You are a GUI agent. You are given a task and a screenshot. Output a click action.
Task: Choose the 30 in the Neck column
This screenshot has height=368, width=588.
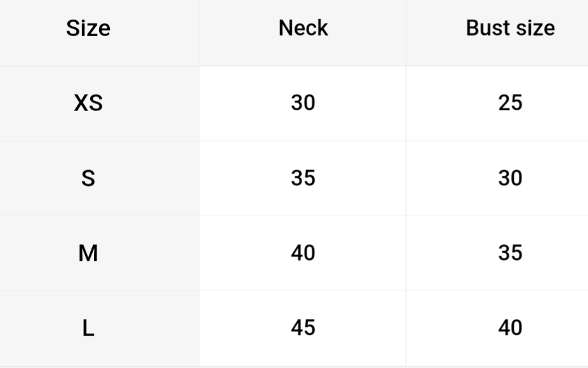(303, 103)
